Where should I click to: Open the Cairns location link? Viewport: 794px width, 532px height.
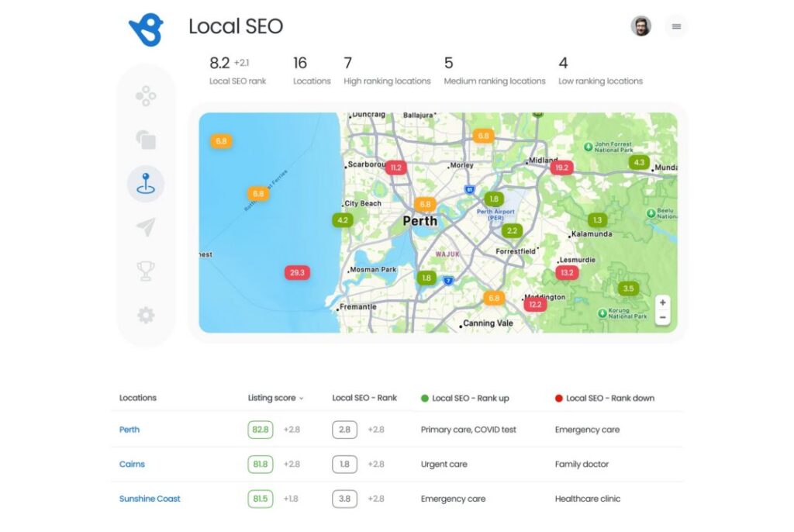132,464
